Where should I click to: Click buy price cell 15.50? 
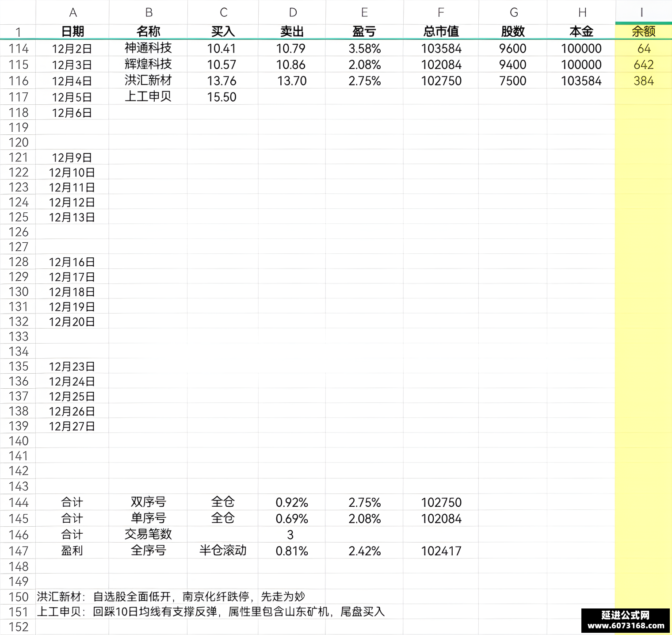coord(222,97)
